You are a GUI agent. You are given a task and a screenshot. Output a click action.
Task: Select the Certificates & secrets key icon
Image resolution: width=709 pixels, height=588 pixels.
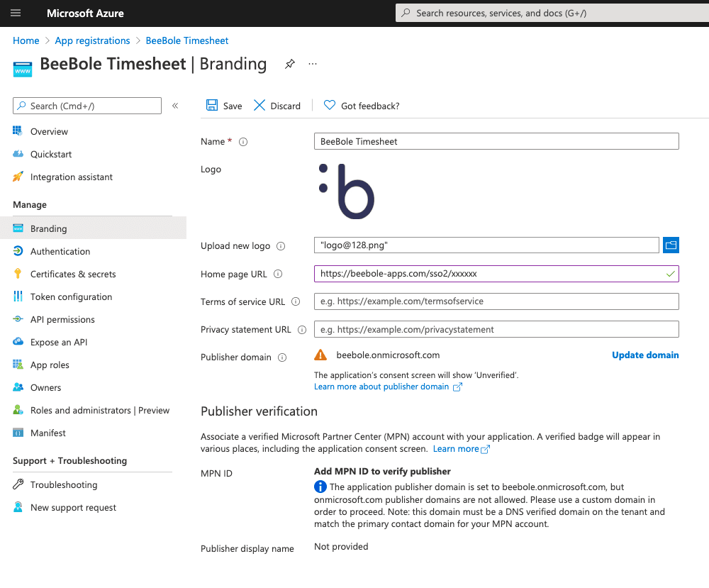[x=18, y=274]
